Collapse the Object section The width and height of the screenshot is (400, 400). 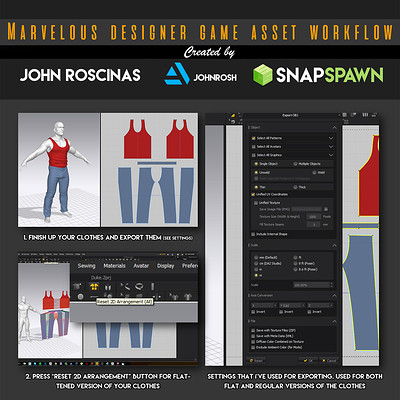point(334,128)
